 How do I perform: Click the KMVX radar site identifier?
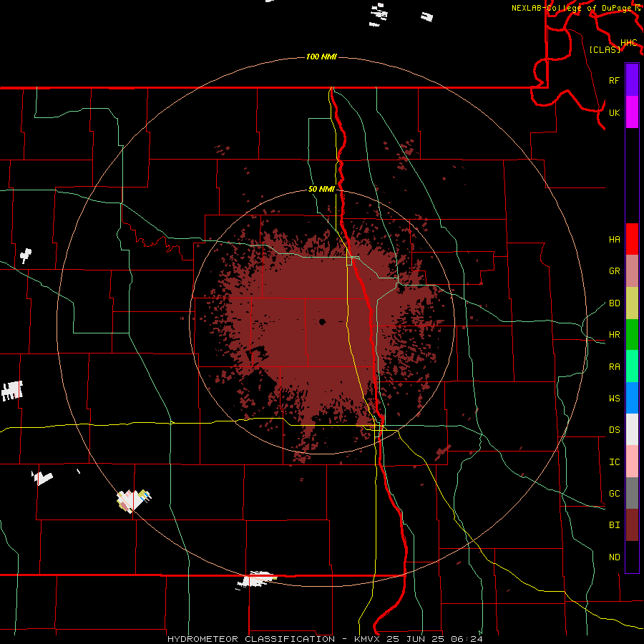368,639
